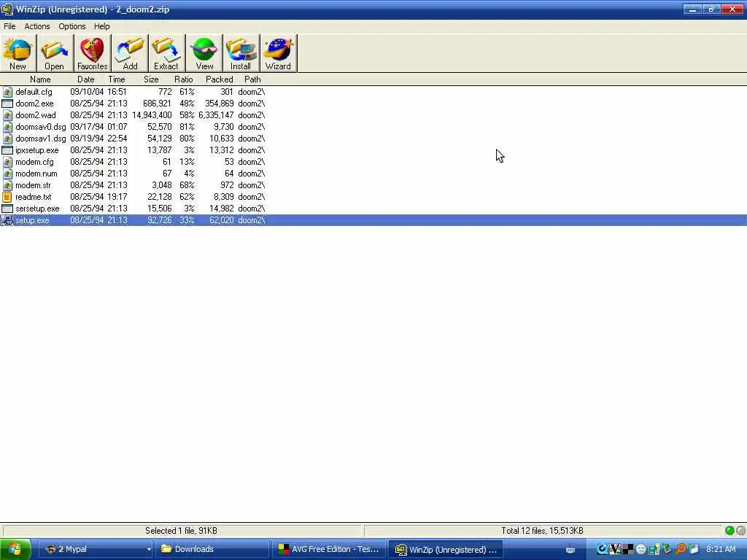
Task: Click the file name ipxsetup.exe
Action: point(36,150)
